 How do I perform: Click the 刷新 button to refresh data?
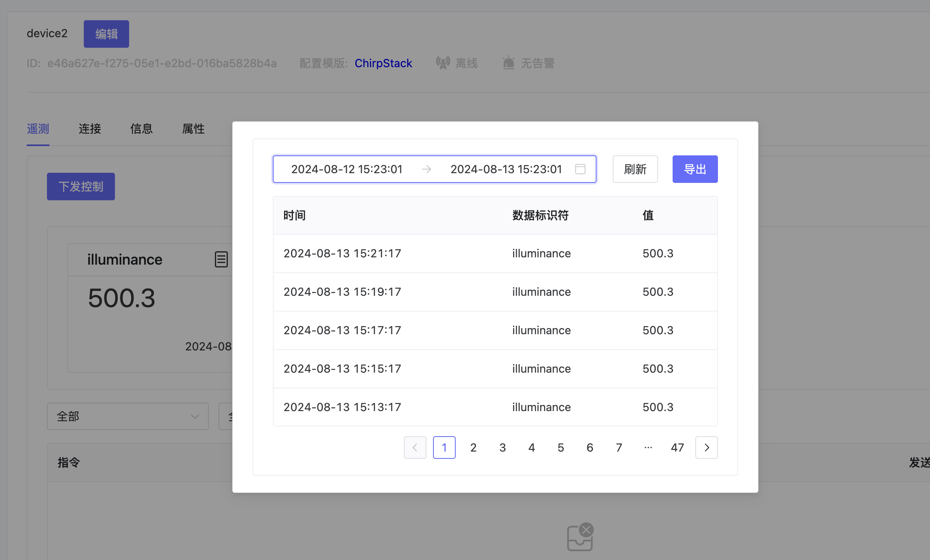[x=635, y=169]
